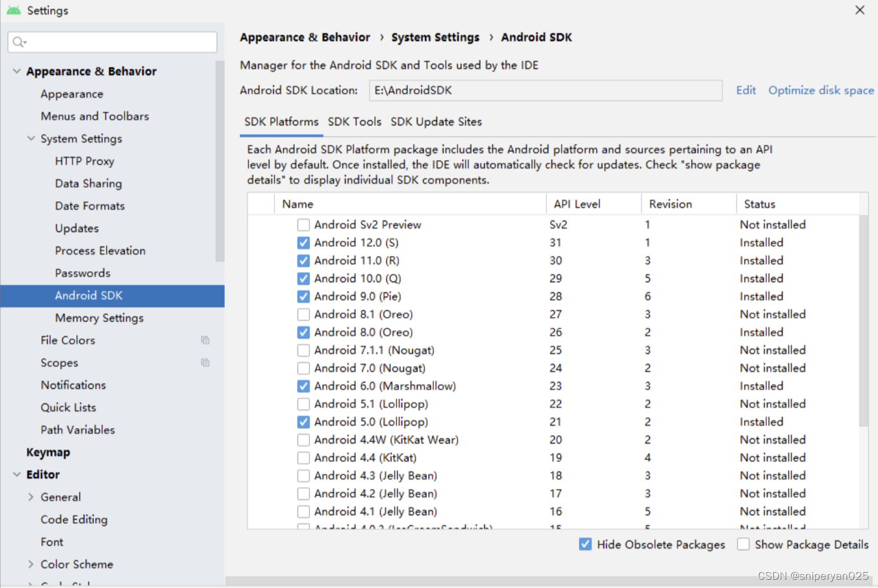Disable Hide Obsolete Packages

(x=584, y=544)
